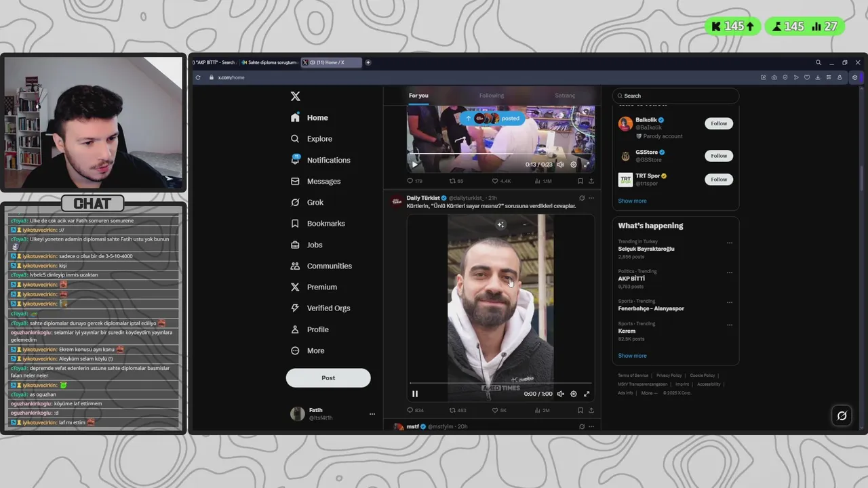This screenshot has width=868, height=488.
Task: Repost the post with 65 reposts
Action: pos(452,181)
